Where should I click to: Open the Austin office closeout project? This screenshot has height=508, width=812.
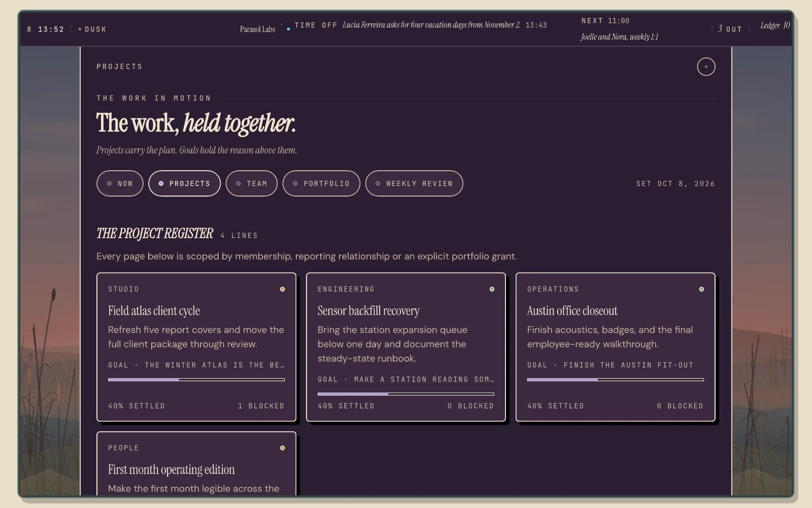coord(616,347)
